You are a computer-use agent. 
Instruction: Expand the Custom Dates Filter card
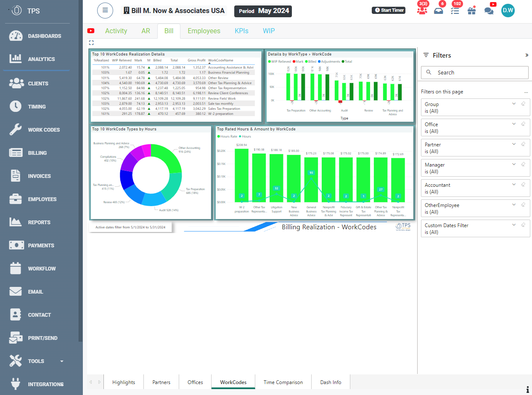pos(513,225)
